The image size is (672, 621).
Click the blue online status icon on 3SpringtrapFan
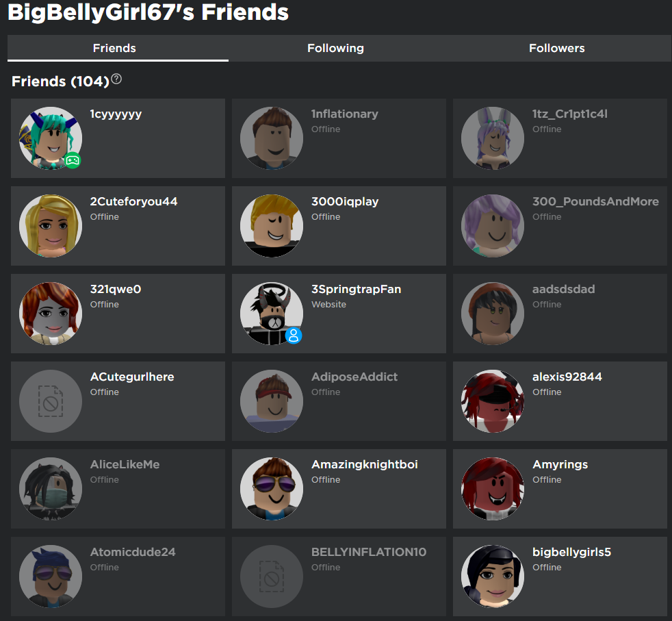294,335
